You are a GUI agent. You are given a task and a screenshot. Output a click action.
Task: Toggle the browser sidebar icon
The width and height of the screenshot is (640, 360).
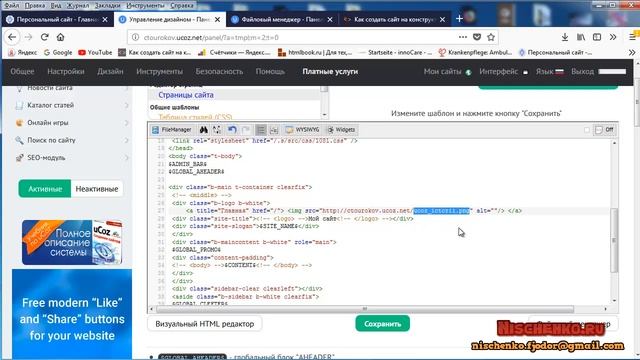(597, 37)
